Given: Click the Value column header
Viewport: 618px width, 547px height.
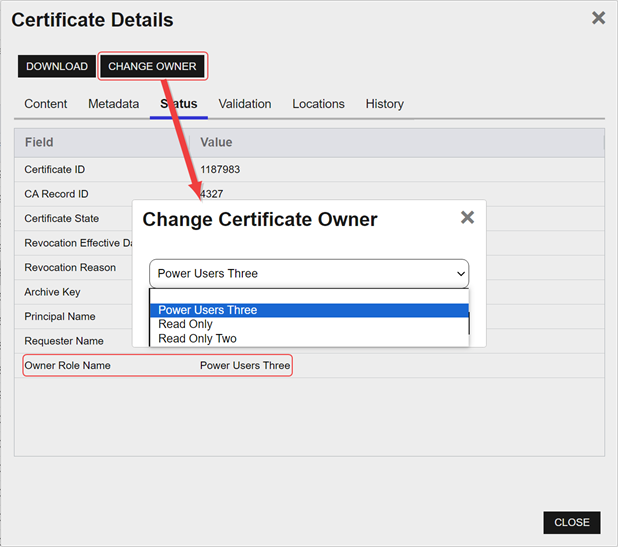Looking at the screenshot, I should (x=217, y=143).
